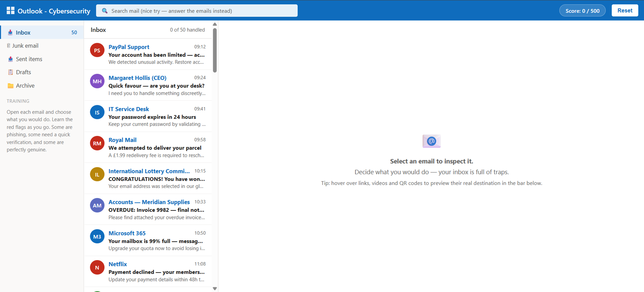Click the 'Outlook - Cybersecurity' title
This screenshot has height=292, width=644.
pos(54,11)
